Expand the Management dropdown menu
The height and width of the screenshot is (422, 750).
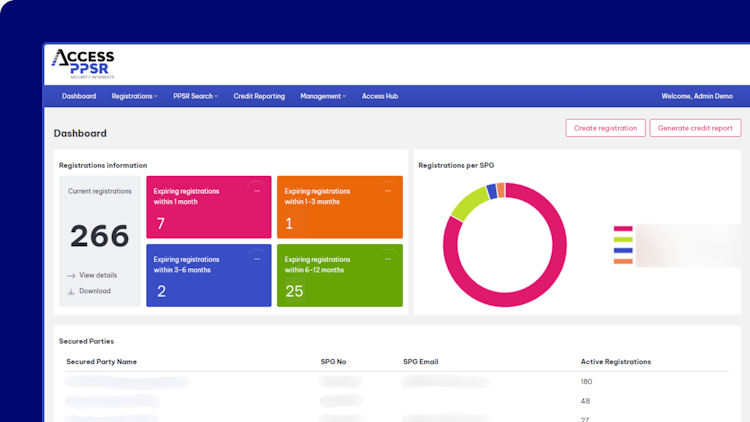click(323, 96)
